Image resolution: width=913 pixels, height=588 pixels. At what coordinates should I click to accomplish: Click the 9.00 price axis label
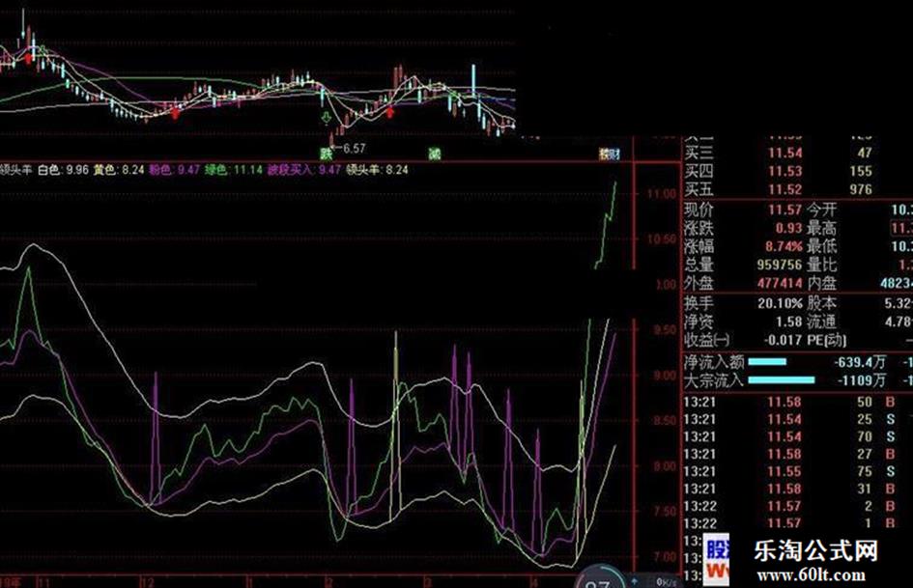point(665,376)
